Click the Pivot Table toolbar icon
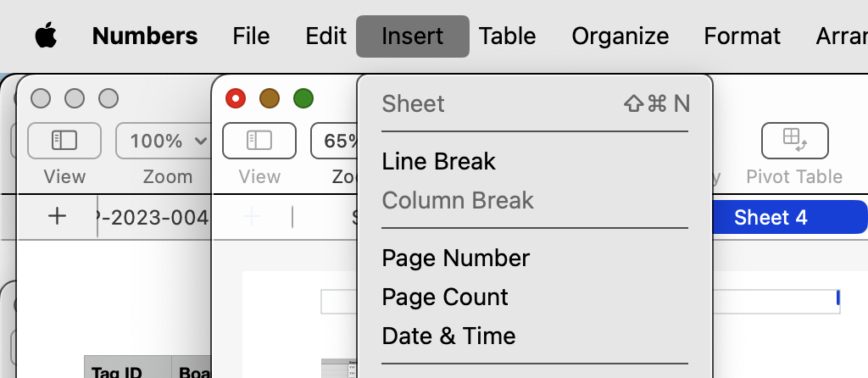868x378 pixels. pyautogui.click(x=794, y=140)
